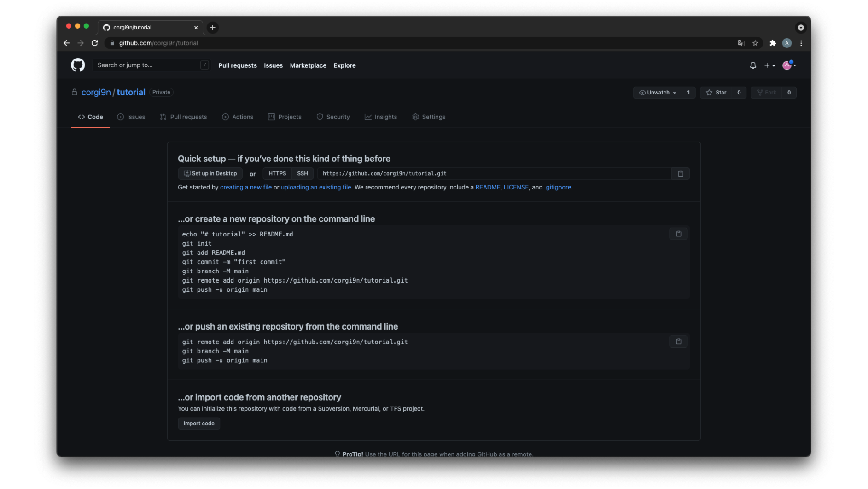Click the translate page icon
Image resolution: width=868 pixels, height=489 pixels.
pyautogui.click(x=741, y=43)
